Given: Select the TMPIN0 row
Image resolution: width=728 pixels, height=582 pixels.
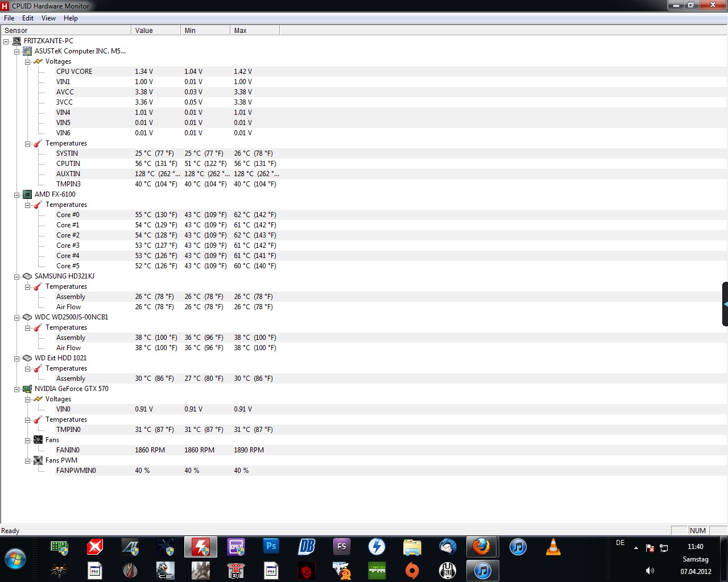Looking at the screenshot, I should [x=364, y=430].
